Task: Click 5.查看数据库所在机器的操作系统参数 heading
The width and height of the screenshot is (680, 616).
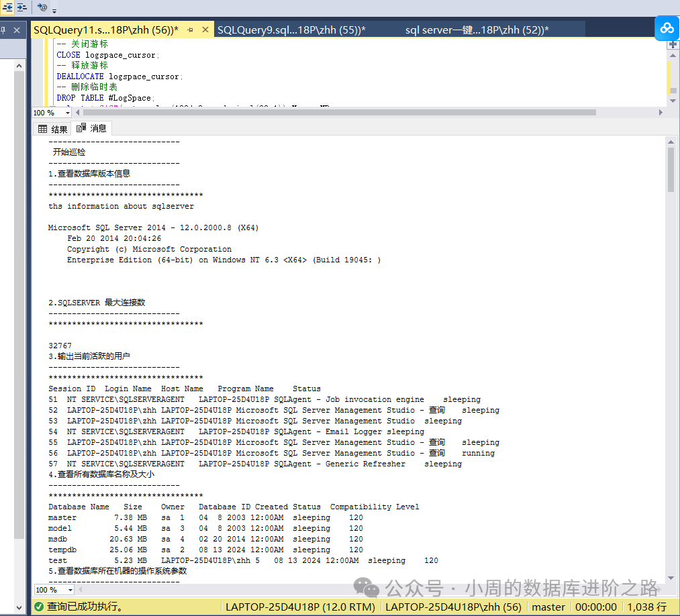Action: [117, 571]
